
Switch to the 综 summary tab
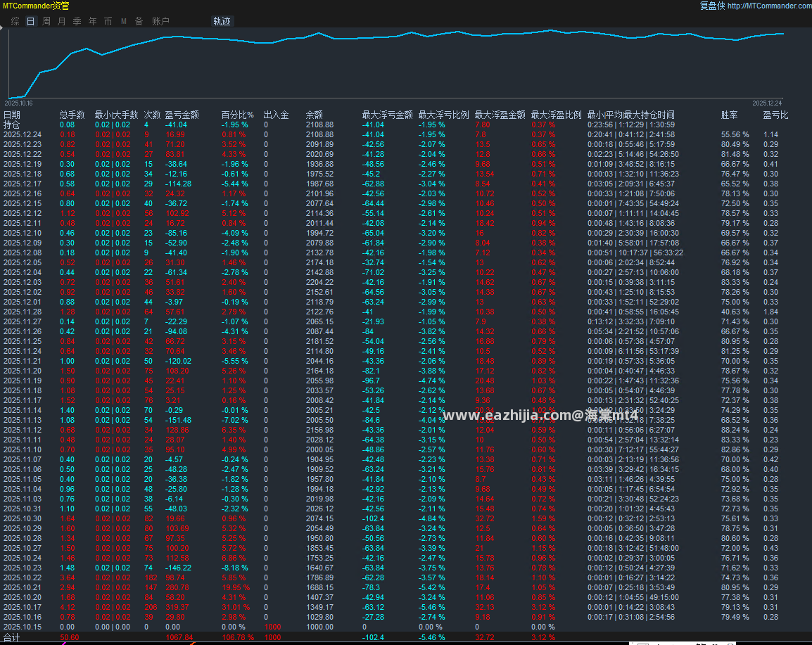[x=15, y=21]
